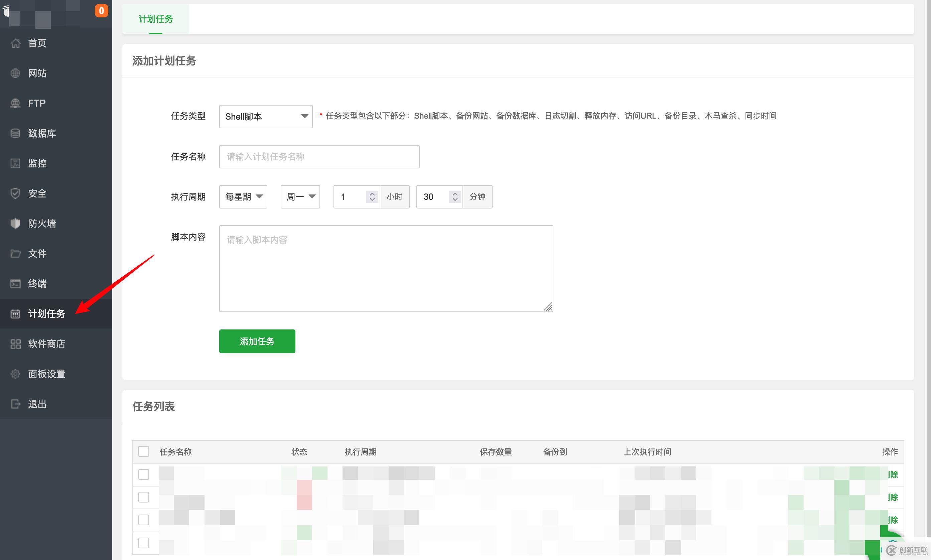
Task: Open 软件商店 in the sidebar menu
Action: coord(46,344)
